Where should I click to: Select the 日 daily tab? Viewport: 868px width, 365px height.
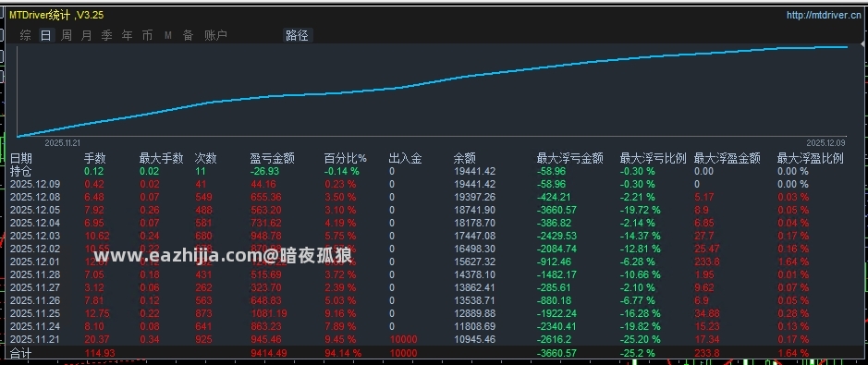pyautogui.click(x=46, y=36)
